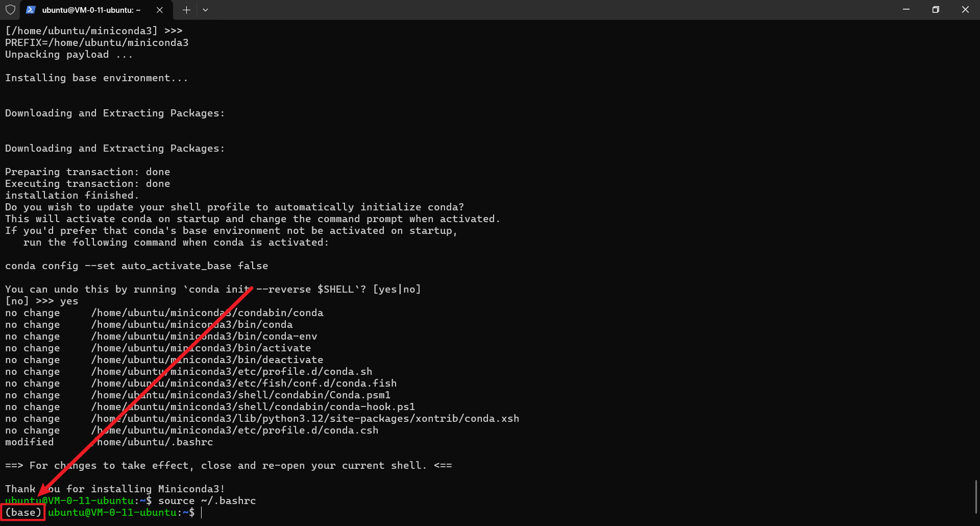Click the highlighted (base) environment label
980x526 pixels.
coord(23,512)
